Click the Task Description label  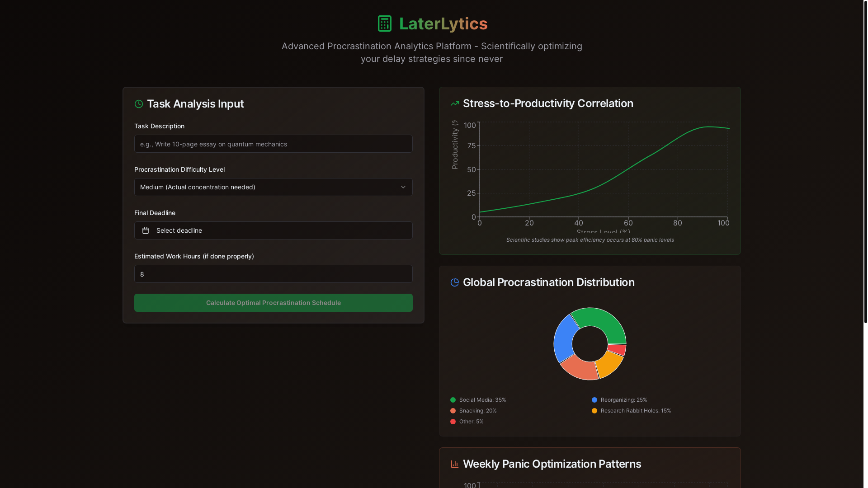click(159, 126)
